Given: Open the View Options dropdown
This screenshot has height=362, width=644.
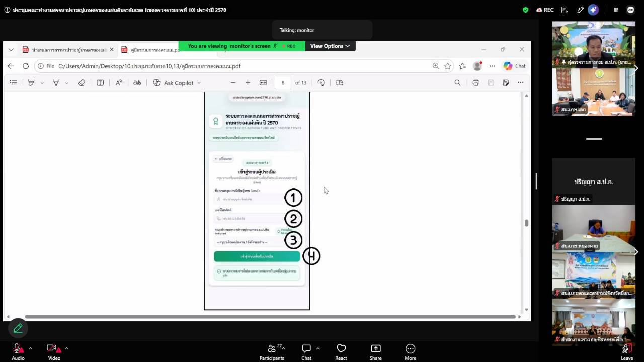Looking at the screenshot, I should [330, 46].
